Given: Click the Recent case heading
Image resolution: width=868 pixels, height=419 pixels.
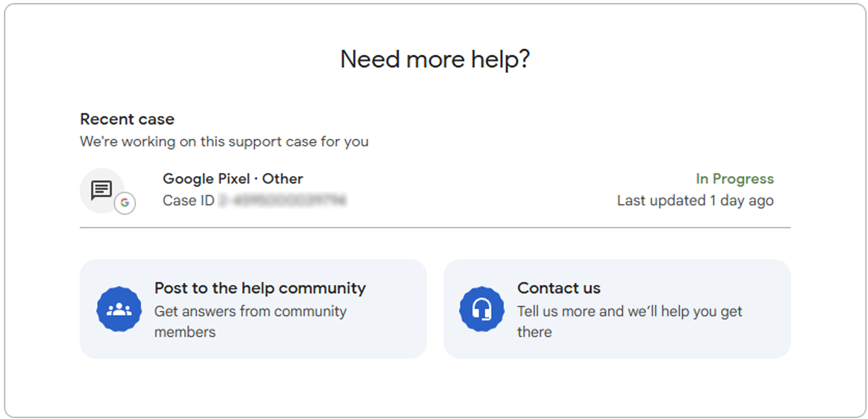Looking at the screenshot, I should pos(127,119).
